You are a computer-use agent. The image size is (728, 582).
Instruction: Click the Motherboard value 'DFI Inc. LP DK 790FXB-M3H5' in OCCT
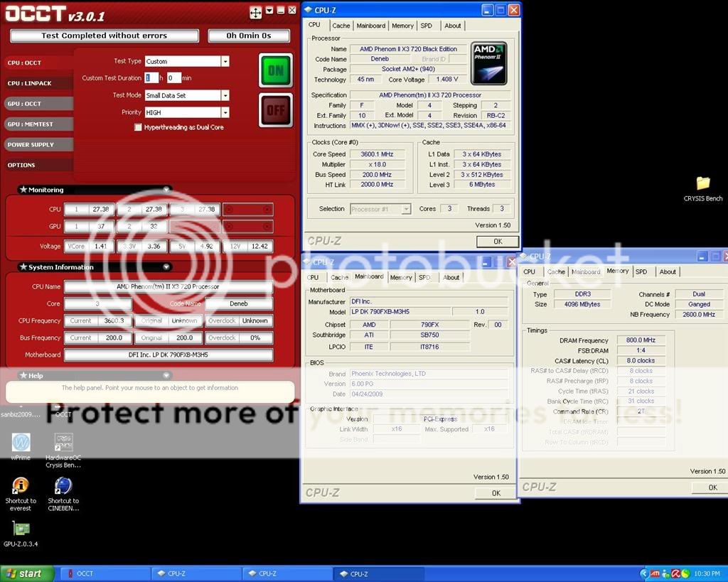click(x=168, y=355)
